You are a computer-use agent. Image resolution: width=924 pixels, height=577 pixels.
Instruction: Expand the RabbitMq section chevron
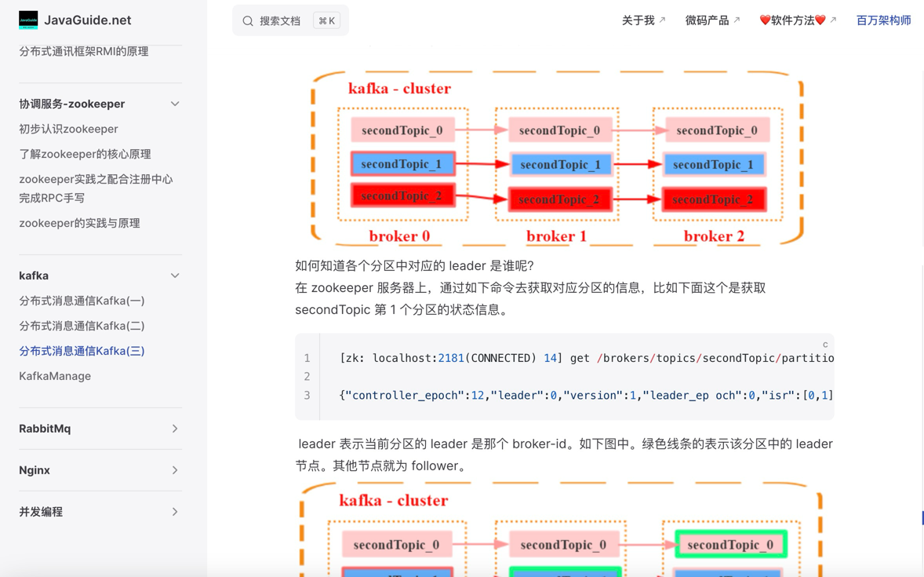click(x=175, y=429)
